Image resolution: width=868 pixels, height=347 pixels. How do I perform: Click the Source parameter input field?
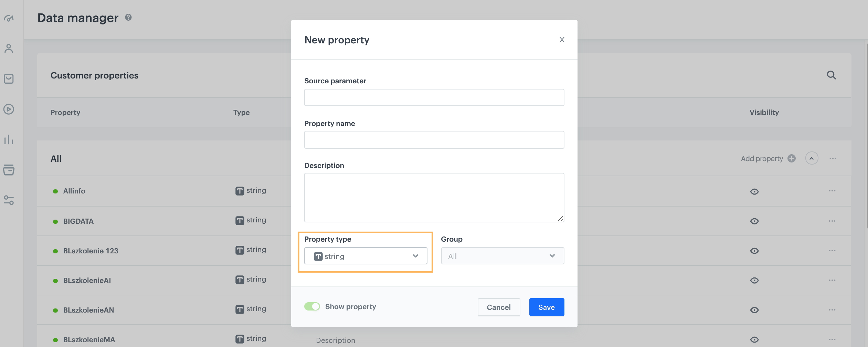[434, 97]
